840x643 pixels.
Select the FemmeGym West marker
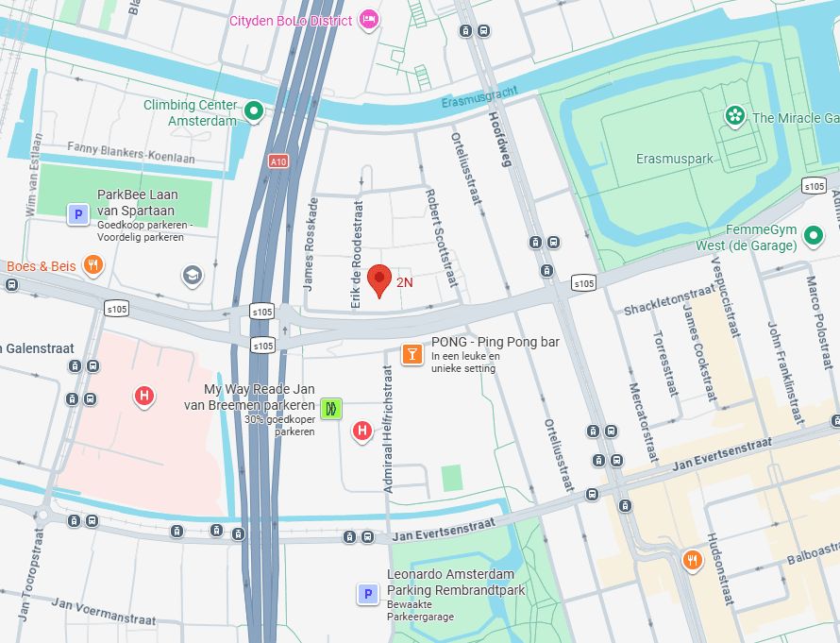pos(814,235)
